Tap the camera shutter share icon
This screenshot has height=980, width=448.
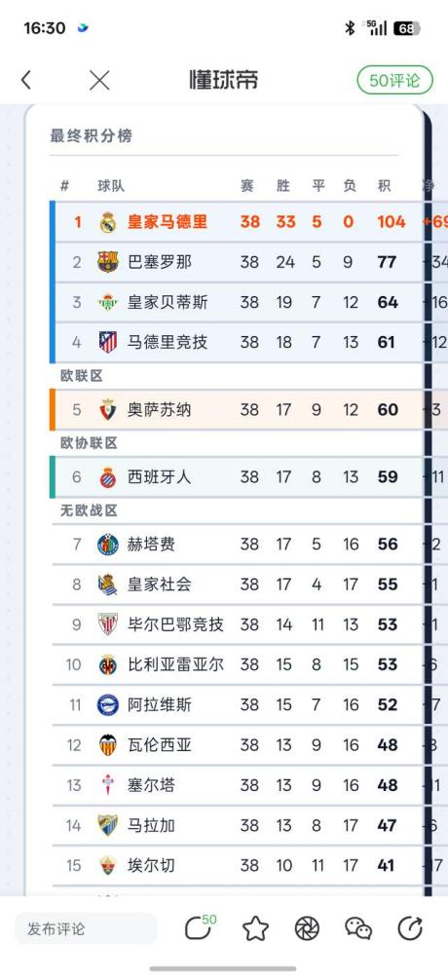(307, 928)
